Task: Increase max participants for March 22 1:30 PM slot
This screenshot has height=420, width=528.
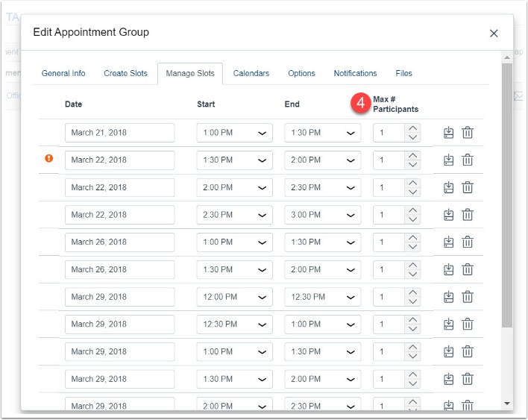Action: (412, 156)
